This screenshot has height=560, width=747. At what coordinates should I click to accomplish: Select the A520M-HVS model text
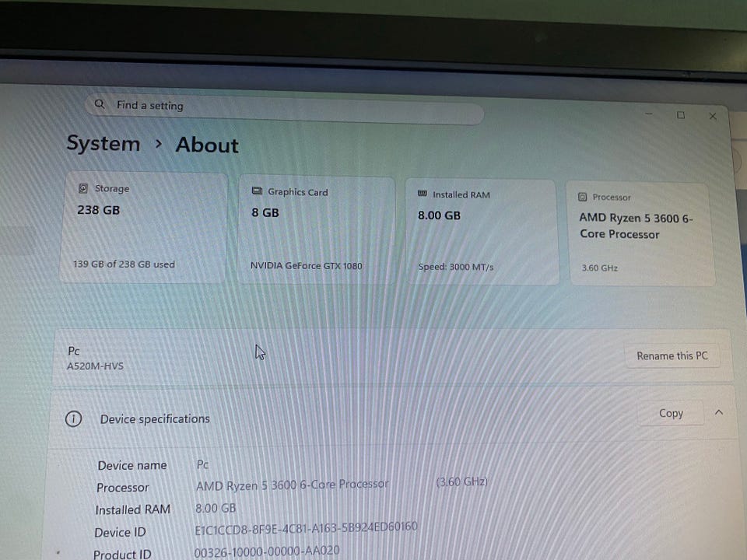95,366
